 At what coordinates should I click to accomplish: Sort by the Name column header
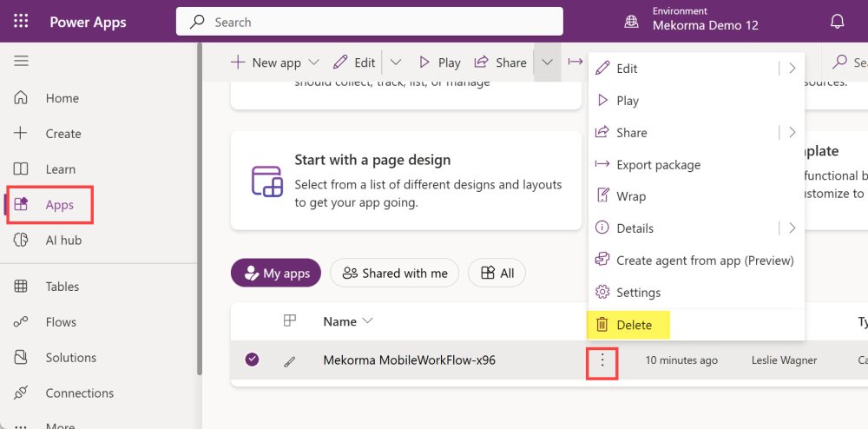(348, 321)
